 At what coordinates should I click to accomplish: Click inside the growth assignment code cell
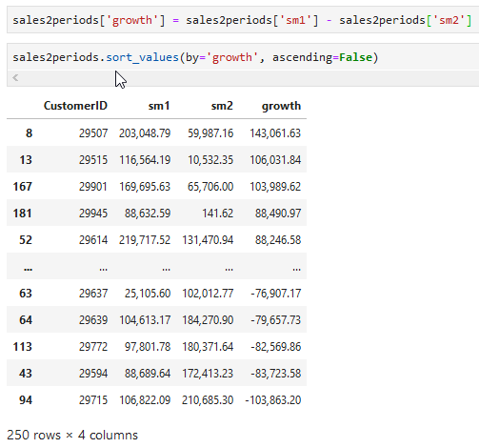point(243,20)
